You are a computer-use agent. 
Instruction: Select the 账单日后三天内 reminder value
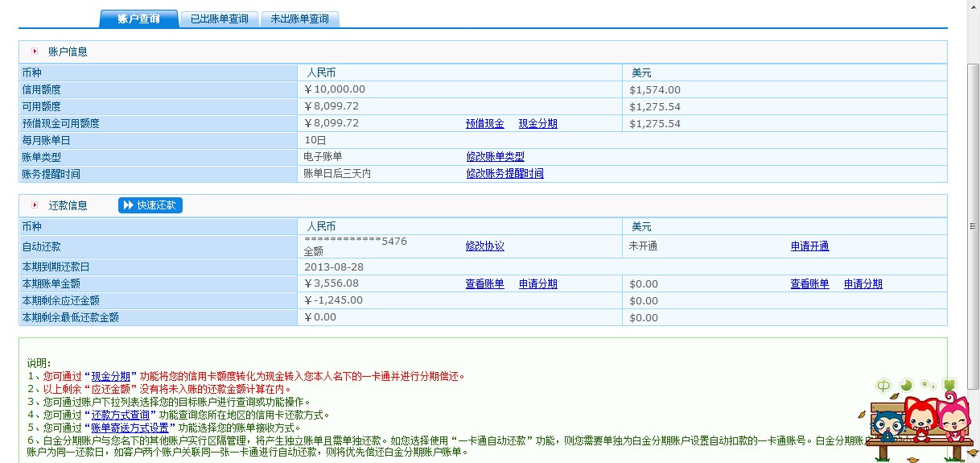tap(337, 174)
